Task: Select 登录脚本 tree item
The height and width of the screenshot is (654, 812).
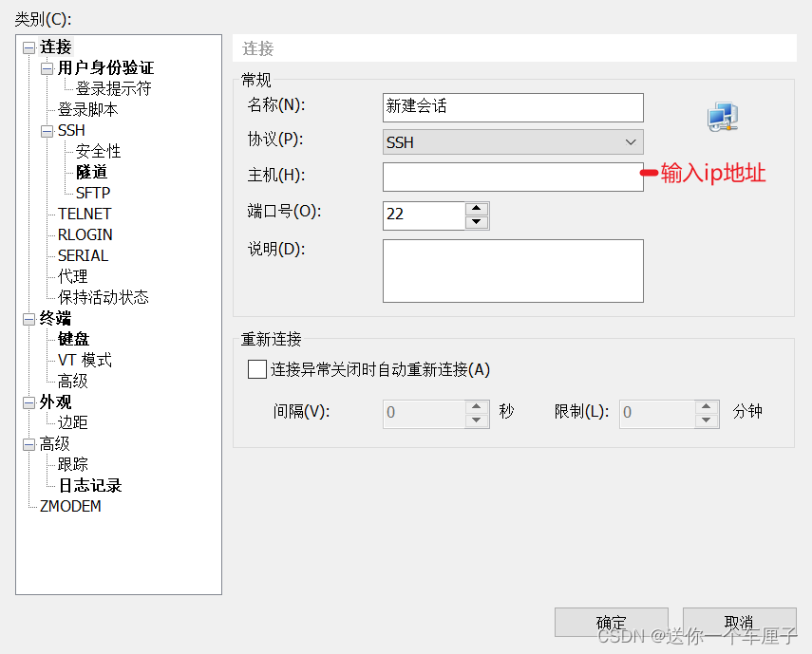Action: [x=87, y=110]
